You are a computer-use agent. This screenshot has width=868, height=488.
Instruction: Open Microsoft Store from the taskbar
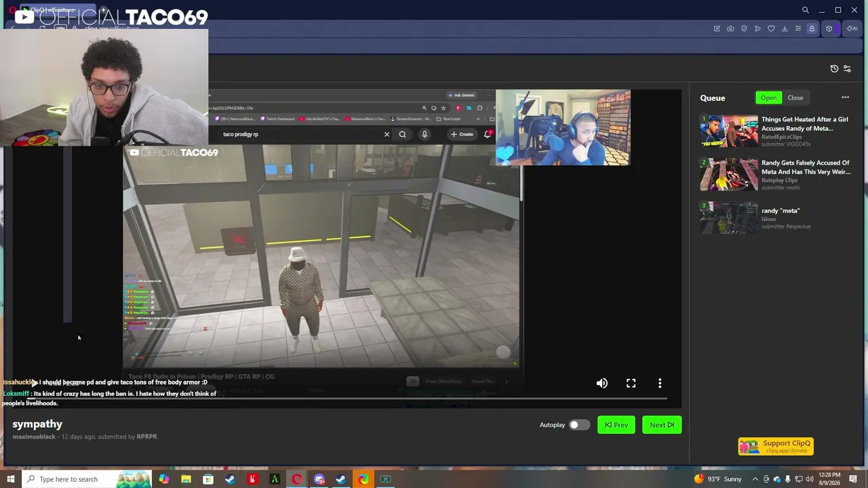[208, 479]
